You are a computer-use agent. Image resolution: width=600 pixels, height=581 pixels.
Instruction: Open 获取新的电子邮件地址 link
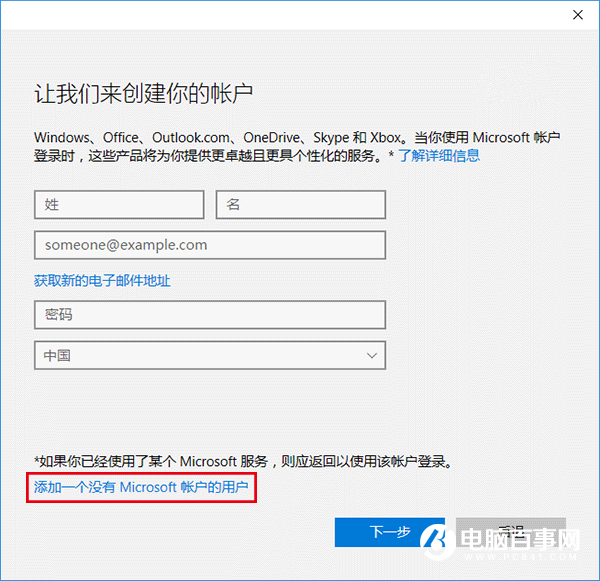tap(102, 281)
